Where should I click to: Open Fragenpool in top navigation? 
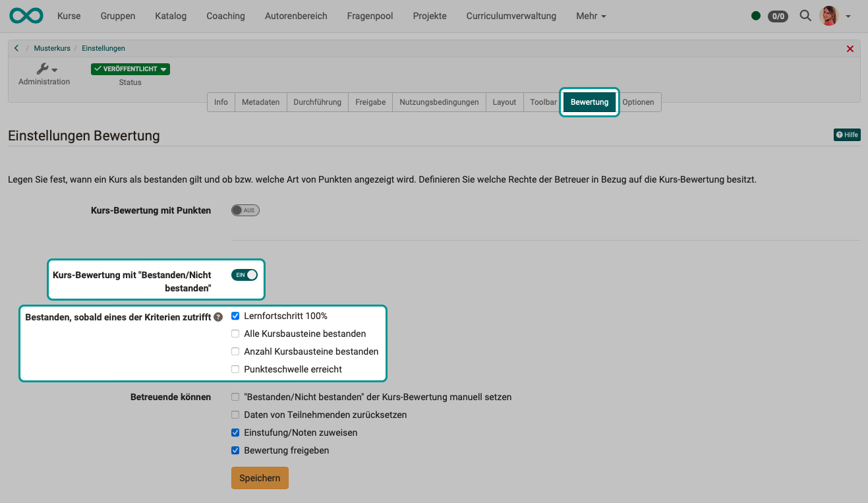[370, 16]
